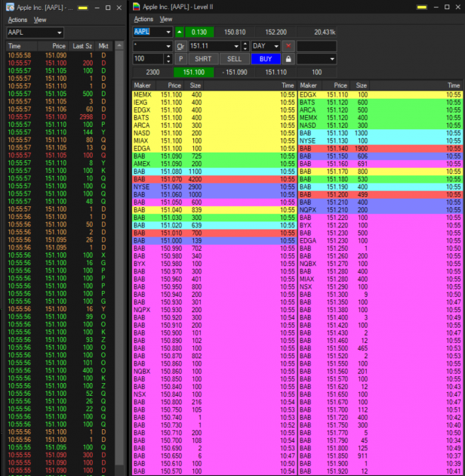465x476 pixels.
Task: Click the Mkt column header
Action: click(x=103, y=46)
